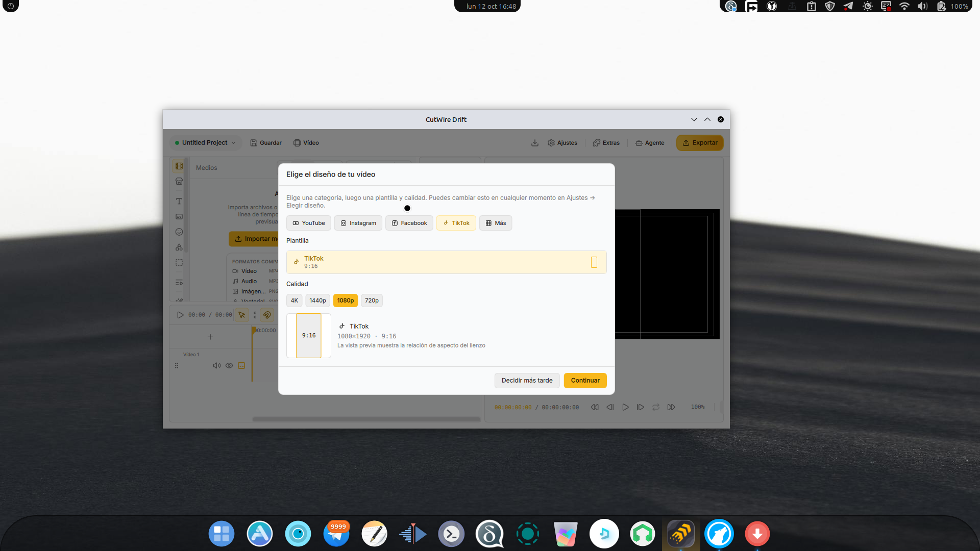Choose the YouTube category

tap(309, 223)
